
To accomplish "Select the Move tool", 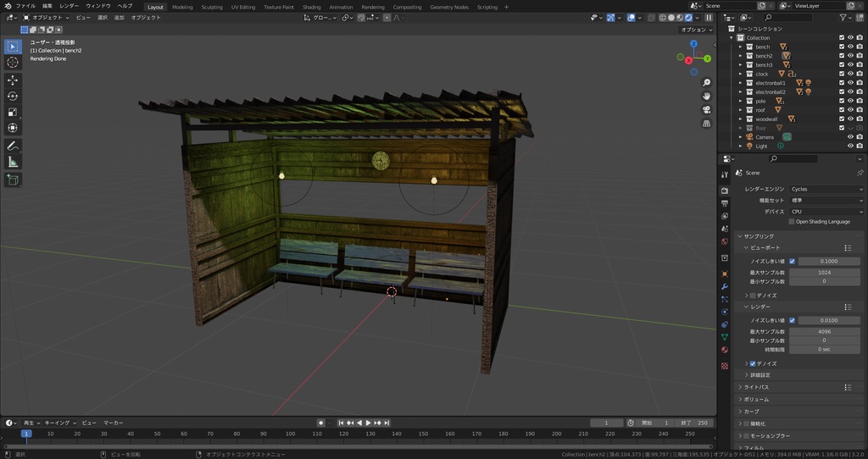I will coord(13,80).
